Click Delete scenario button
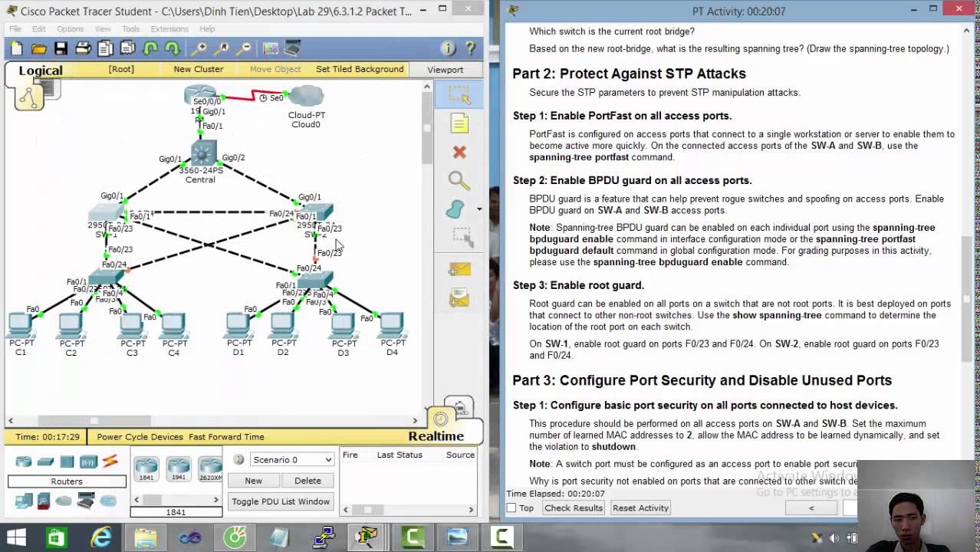 307,481
